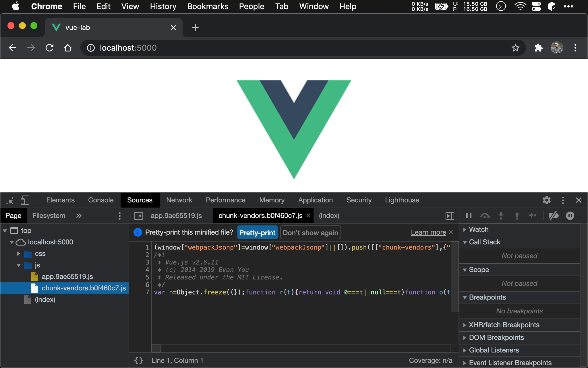This screenshot has width=588, height=368.
Task: Open the Apple menu
Action: tap(16, 6)
